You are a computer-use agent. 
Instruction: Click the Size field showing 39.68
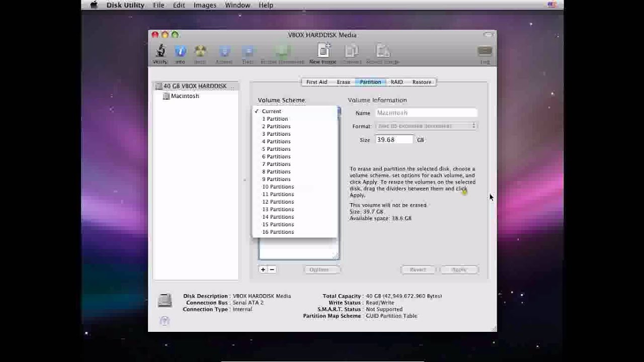tap(394, 140)
